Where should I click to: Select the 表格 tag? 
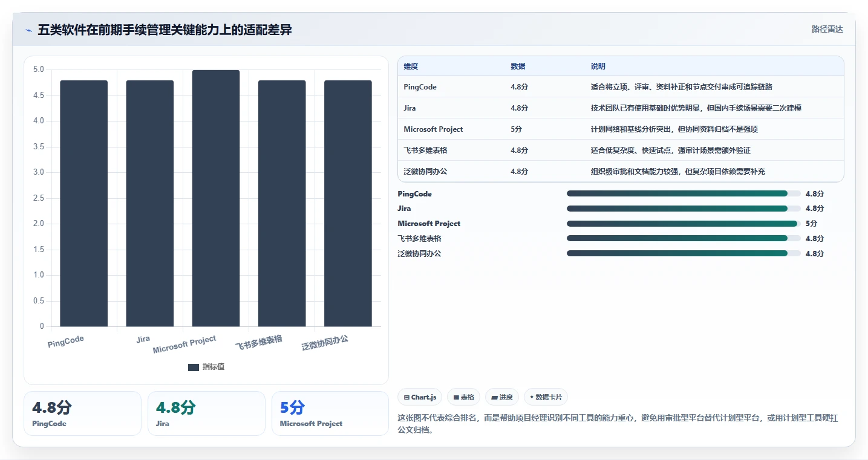click(x=464, y=397)
